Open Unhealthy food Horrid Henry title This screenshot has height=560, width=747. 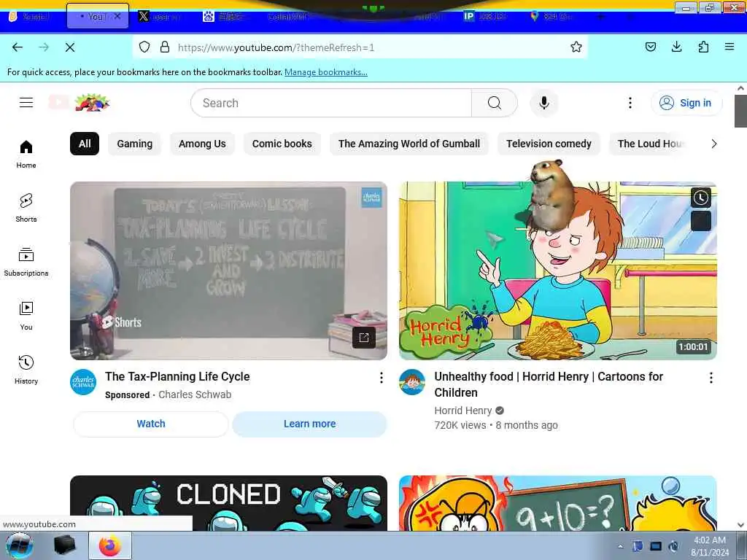(549, 384)
